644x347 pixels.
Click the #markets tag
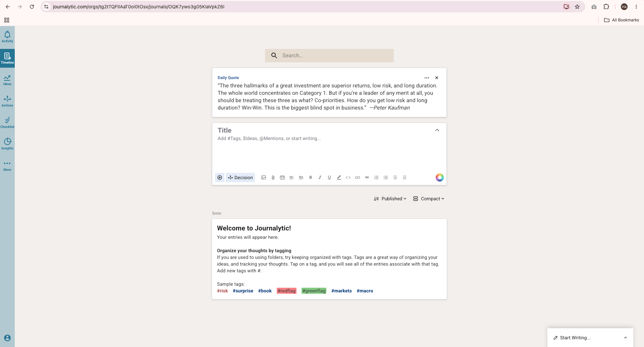tap(341, 291)
